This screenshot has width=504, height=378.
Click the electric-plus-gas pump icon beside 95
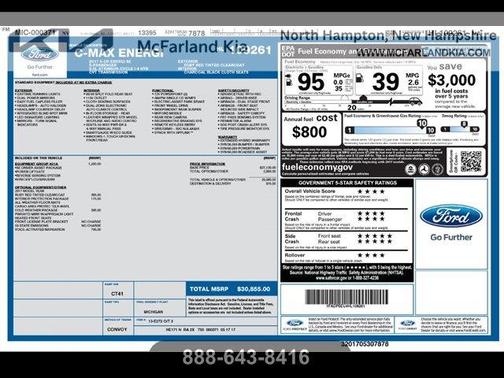point(289,81)
